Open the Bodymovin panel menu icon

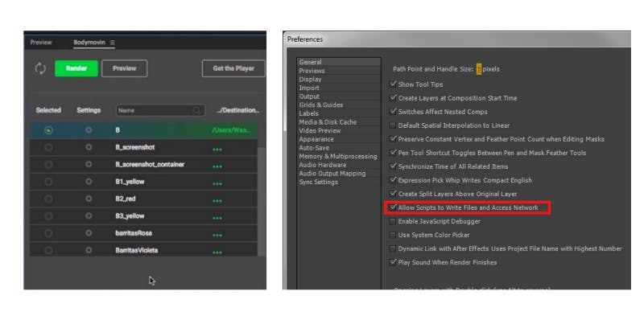[112, 43]
